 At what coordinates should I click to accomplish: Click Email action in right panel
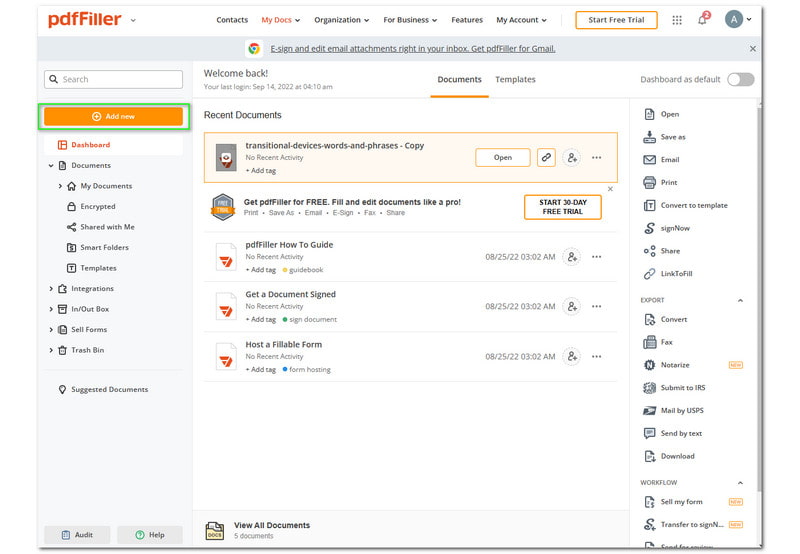pos(661,160)
